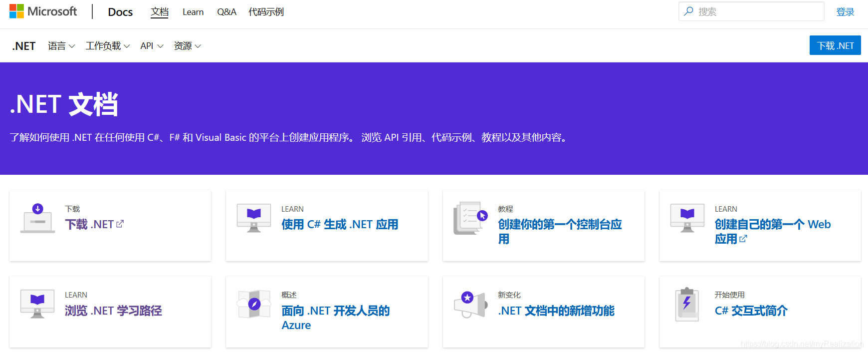The height and width of the screenshot is (353, 868).
Task: Open the API dropdown menu
Action: [x=152, y=46]
